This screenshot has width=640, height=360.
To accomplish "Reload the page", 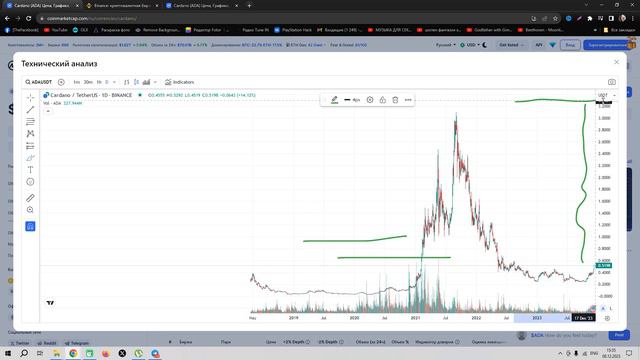I will (29, 18).
